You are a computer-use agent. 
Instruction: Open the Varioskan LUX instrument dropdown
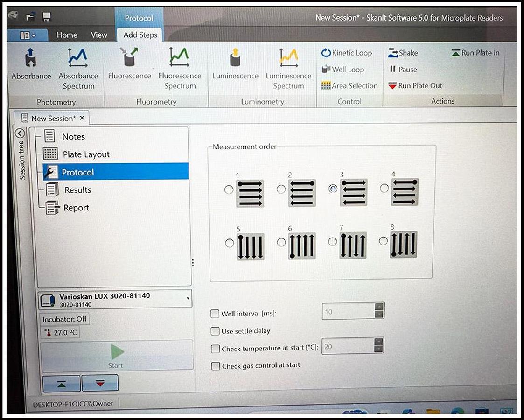click(188, 298)
